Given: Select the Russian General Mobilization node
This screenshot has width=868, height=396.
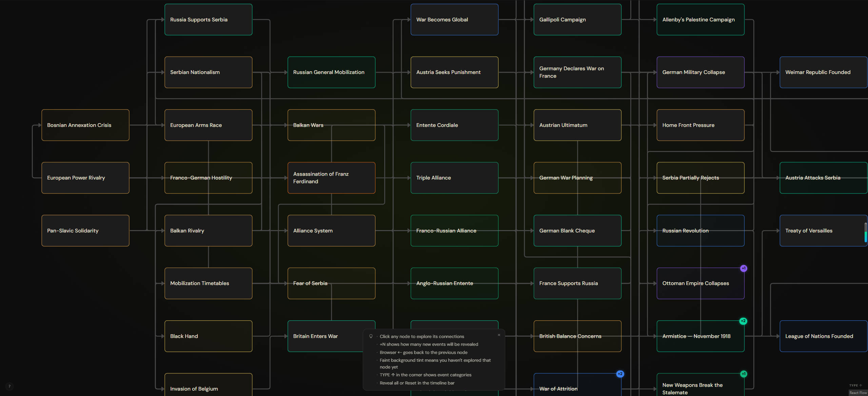Looking at the screenshot, I should (x=331, y=72).
